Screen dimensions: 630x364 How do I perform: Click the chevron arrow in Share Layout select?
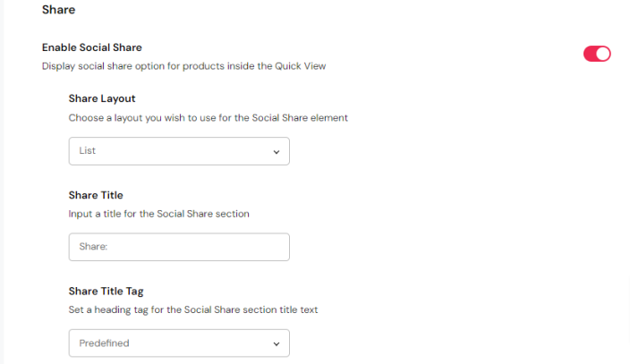tap(276, 152)
